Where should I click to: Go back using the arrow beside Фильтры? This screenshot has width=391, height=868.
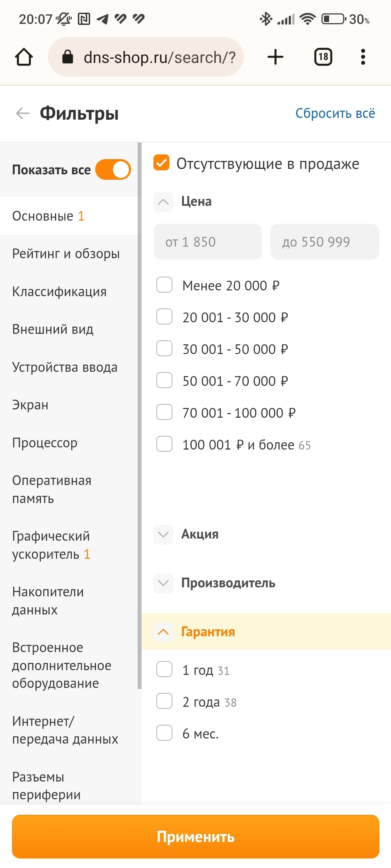(23, 113)
